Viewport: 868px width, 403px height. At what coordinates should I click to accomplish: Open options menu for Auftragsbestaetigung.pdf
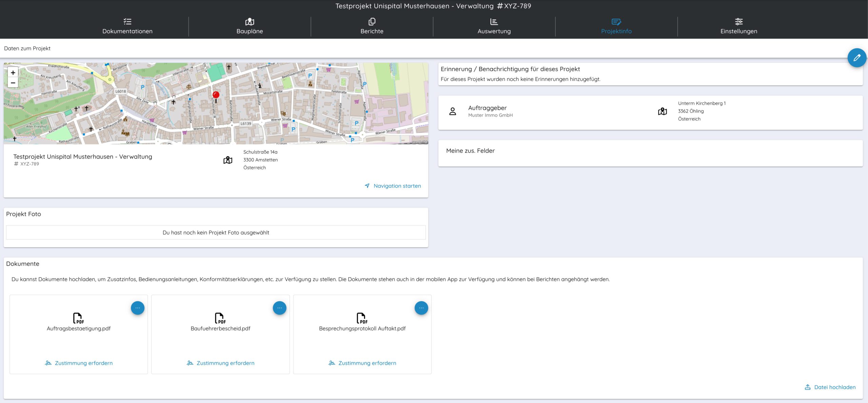(x=138, y=308)
